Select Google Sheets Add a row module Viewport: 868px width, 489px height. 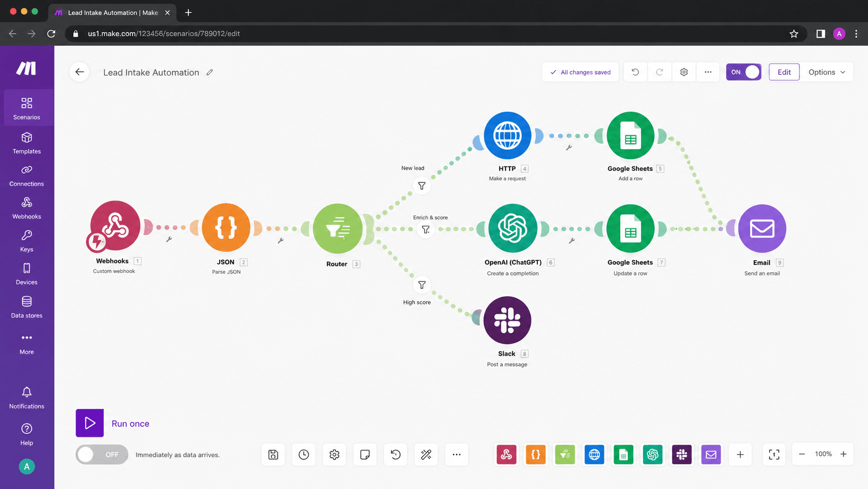(x=630, y=135)
